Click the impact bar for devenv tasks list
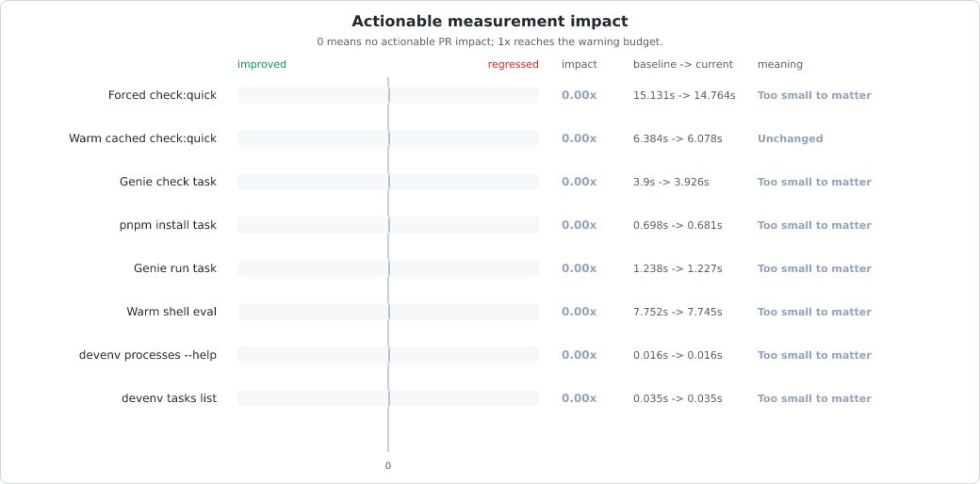Screen dimensions: 980x484 [388, 398]
